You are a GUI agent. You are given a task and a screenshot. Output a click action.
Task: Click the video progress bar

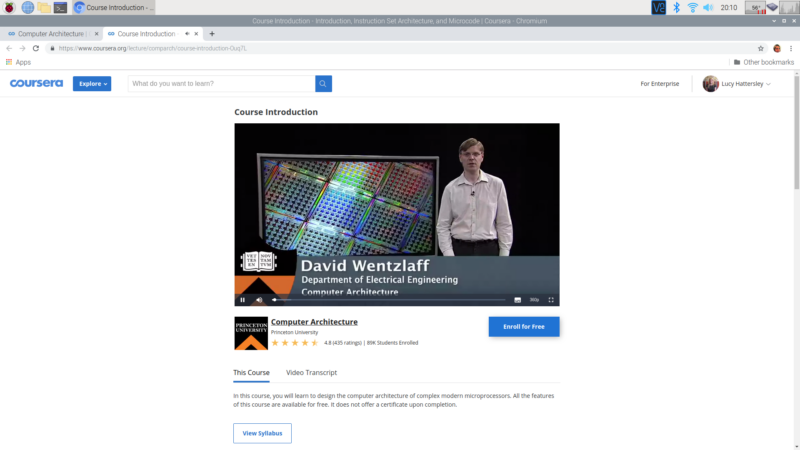[x=390, y=300]
